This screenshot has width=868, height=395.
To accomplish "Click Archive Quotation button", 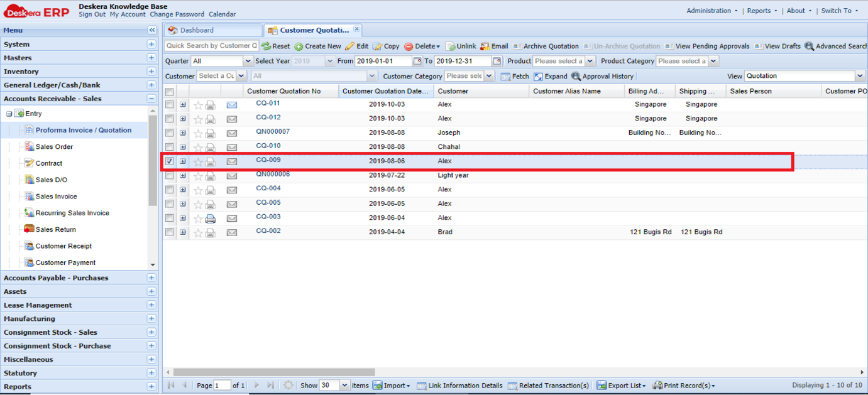I will coord(546,46).
